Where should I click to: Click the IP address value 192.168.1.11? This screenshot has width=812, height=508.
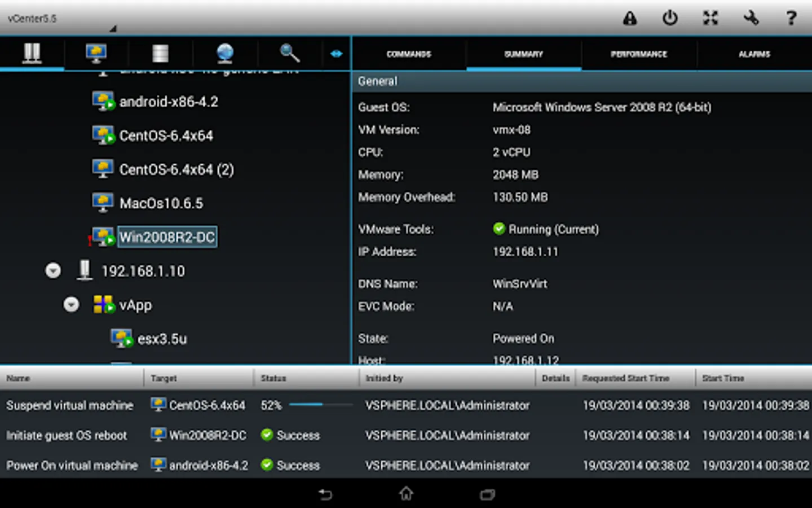pos(526,252)
